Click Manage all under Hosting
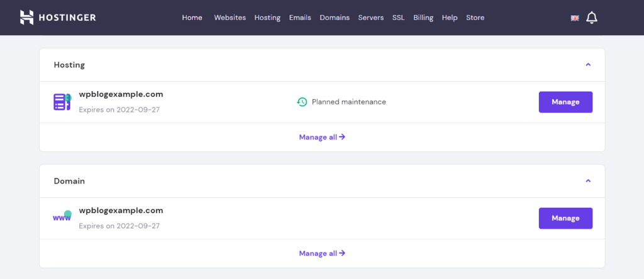This screenshot has width=644, height=279. (322, 137)
